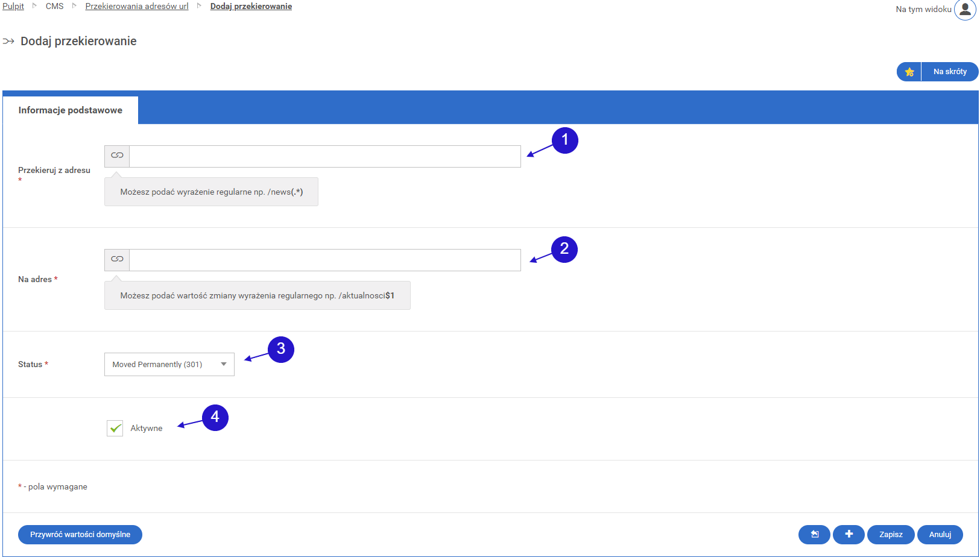Click the 'Na skróty' button

[x=950, y=72]
